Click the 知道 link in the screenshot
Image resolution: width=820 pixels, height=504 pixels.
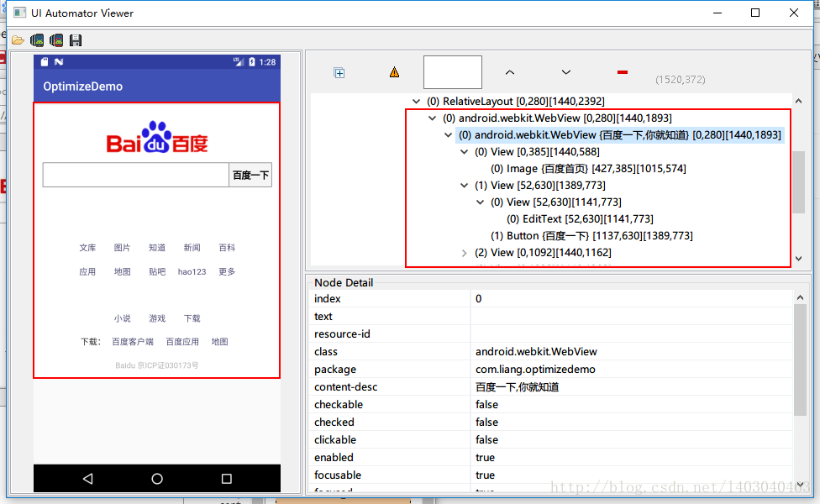tap(157, 248)
